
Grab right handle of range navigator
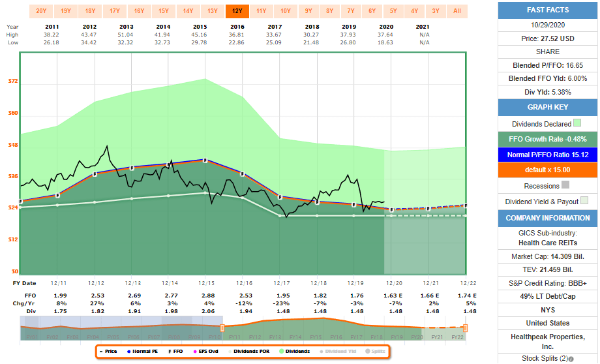465,328
